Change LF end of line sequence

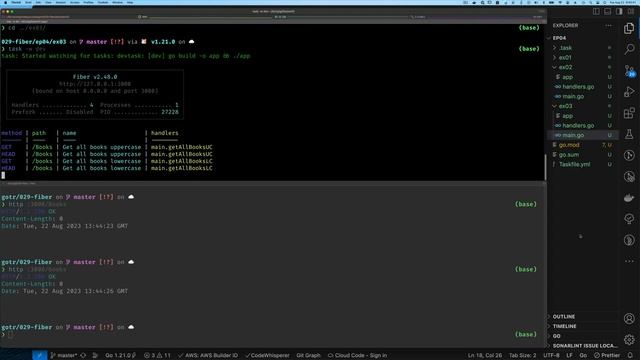coord(569,356)
